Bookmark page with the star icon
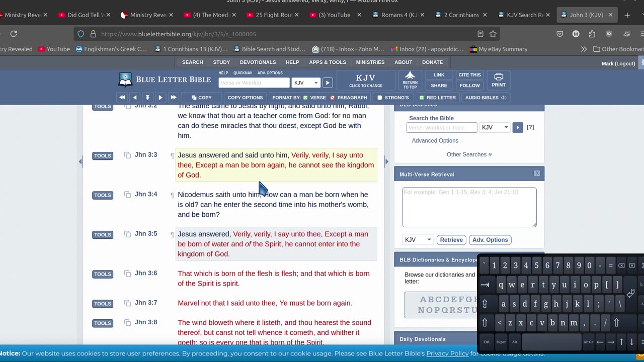This screenshot has height=362, width=644. (493, 34)
